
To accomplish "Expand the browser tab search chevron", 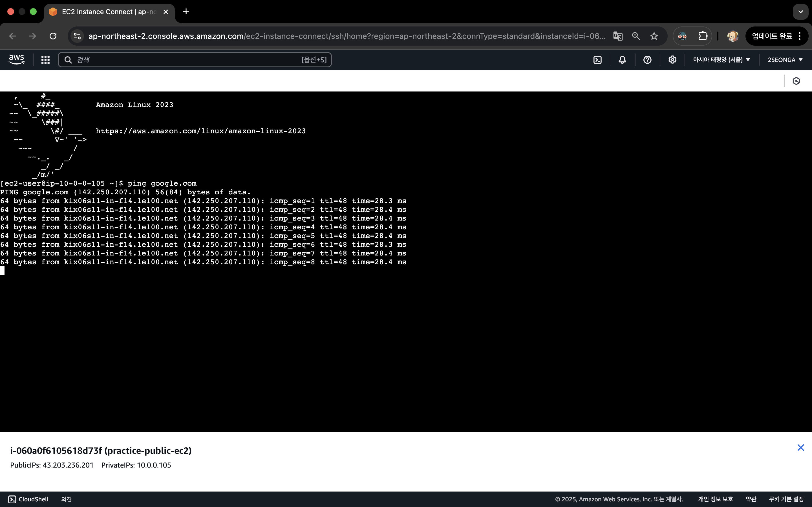I will pos(801,12).
